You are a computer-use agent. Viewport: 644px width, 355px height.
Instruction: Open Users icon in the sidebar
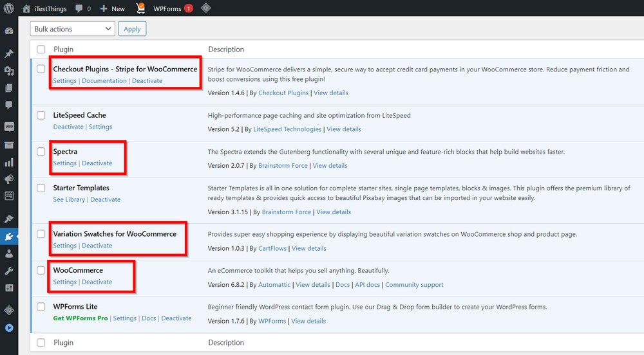point(9,254)
